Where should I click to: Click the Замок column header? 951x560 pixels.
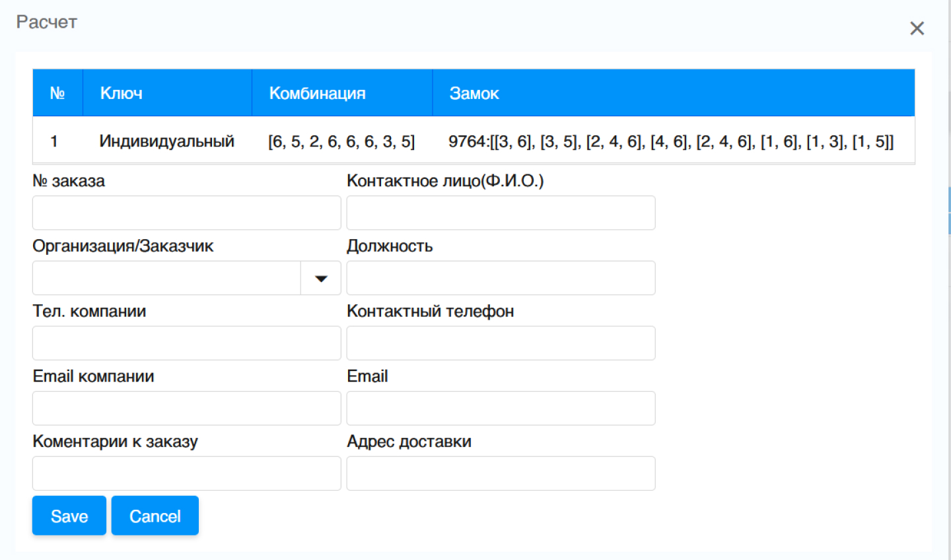(474, 93)
